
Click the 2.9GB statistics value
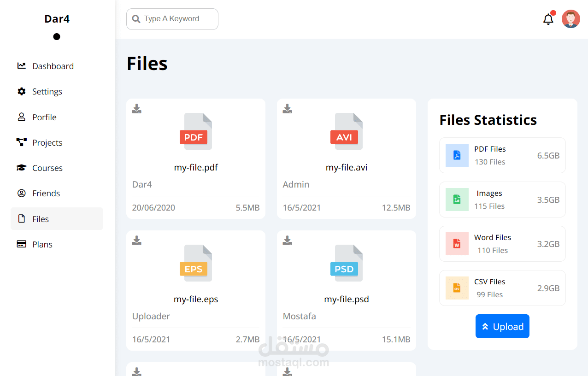(x=548, y=288)
